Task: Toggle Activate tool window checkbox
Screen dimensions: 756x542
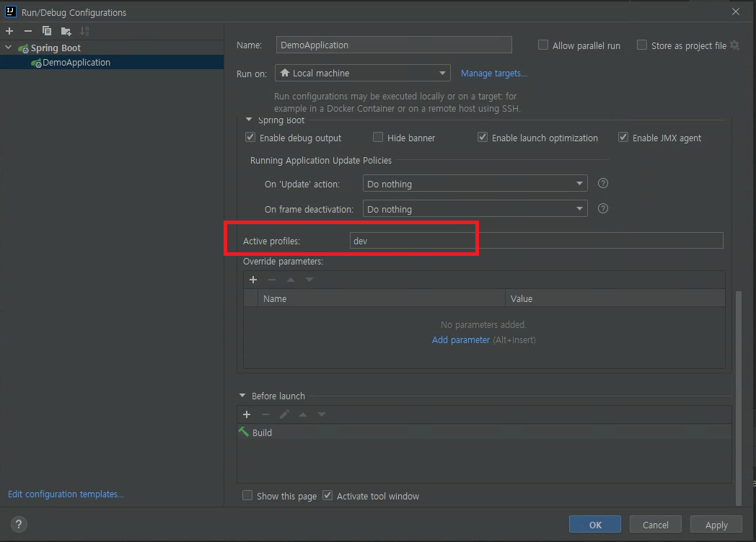Action: pyautogui.click(x=328, y=495)
